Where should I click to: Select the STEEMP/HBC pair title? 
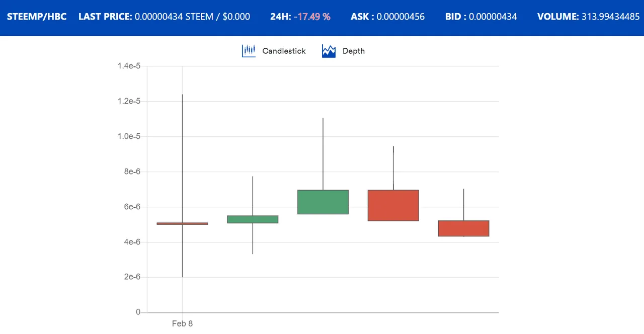pos(37,17)
